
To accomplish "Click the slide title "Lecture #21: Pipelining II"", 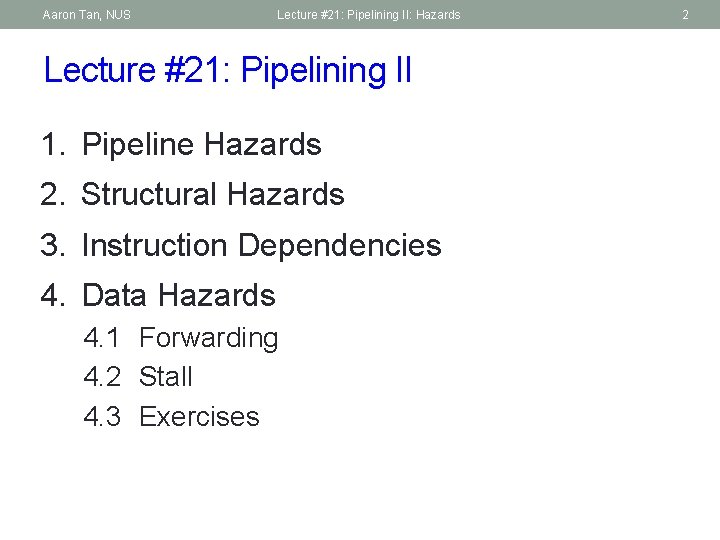I will pos(228,71).
